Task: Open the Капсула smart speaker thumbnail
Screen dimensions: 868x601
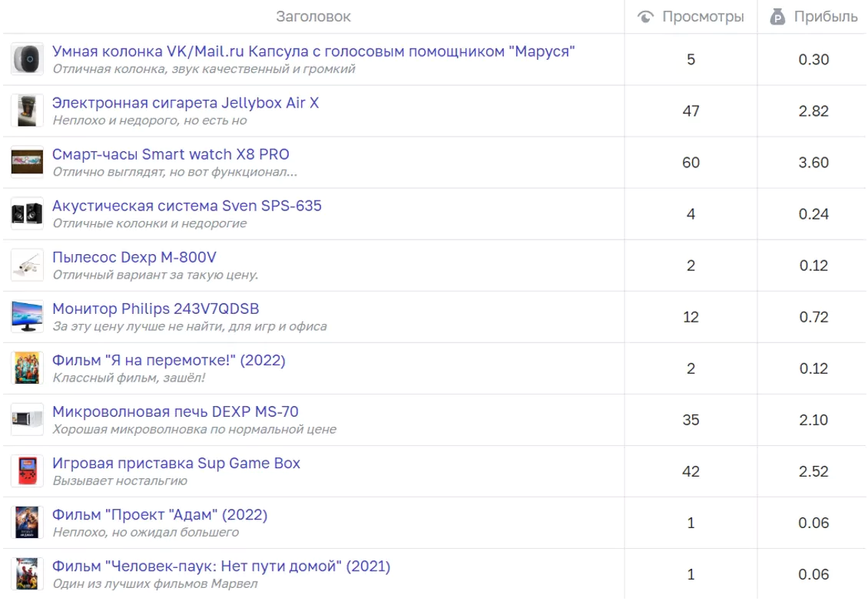Action: click(27, 59)
